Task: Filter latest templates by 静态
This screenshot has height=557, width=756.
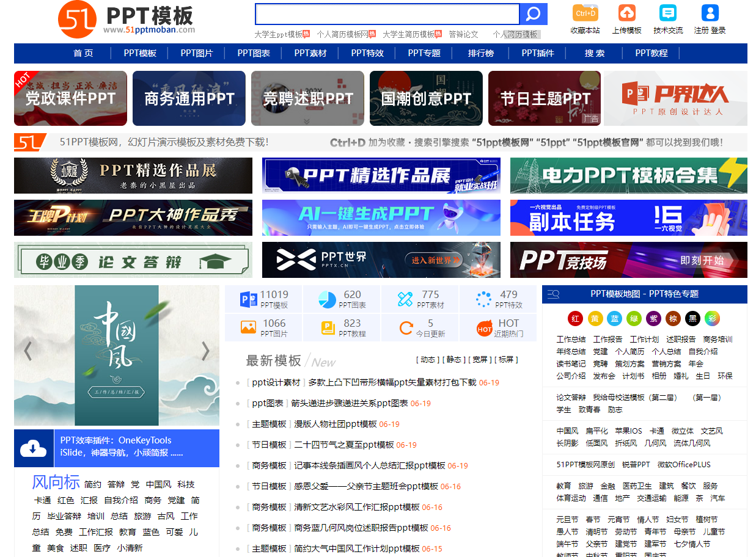Action: 453,360
